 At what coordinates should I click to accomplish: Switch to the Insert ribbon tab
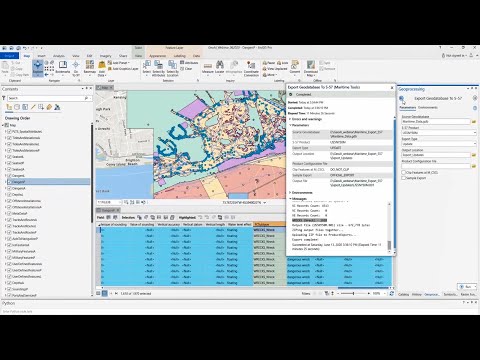coord(41,56)
